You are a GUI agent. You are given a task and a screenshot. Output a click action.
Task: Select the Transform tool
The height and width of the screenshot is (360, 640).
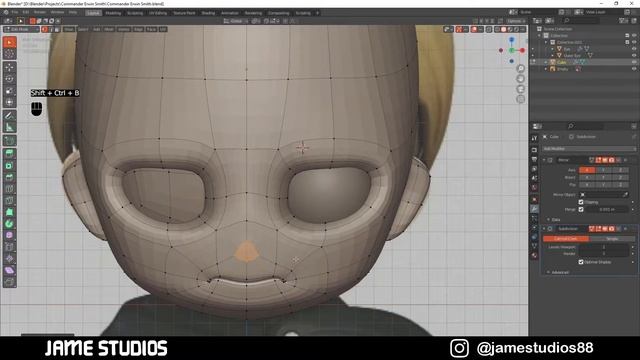9,102
